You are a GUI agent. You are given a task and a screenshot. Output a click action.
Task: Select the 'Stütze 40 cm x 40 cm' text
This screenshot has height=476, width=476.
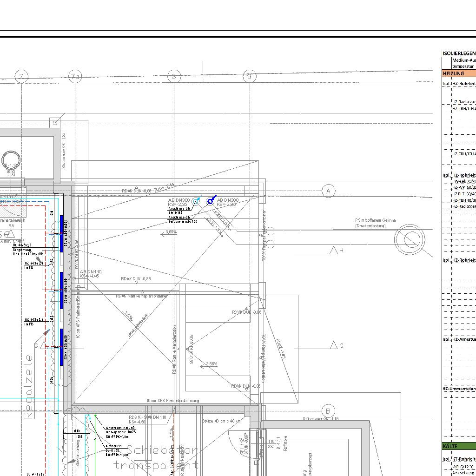pos(222,421)
